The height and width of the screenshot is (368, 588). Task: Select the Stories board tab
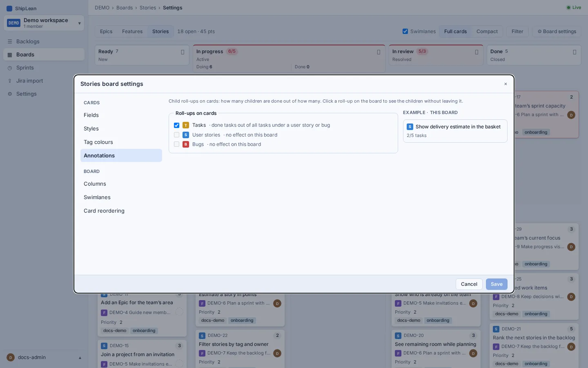[160, 31]
